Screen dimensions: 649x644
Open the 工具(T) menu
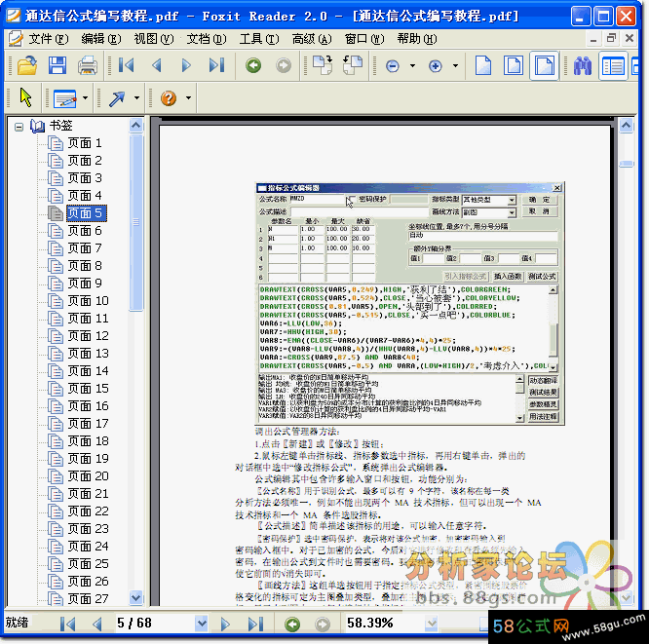(x=259, y=39)
